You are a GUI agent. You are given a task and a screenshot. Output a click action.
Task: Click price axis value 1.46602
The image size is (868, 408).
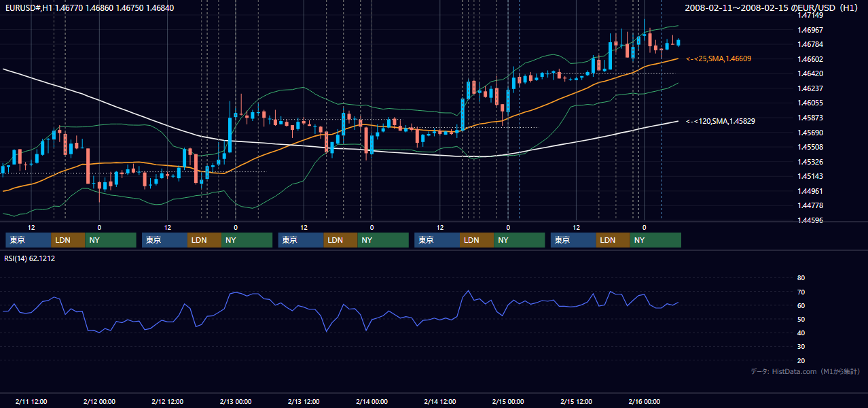[810, 59]
